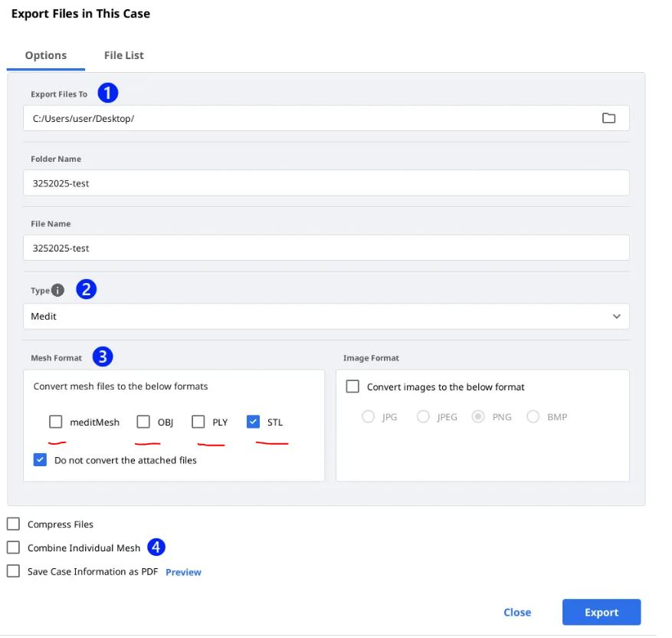The width and height of the screenshot is (672, 638).
Task: Toggle the Compress Files checkbox
Action: [13, 525]
